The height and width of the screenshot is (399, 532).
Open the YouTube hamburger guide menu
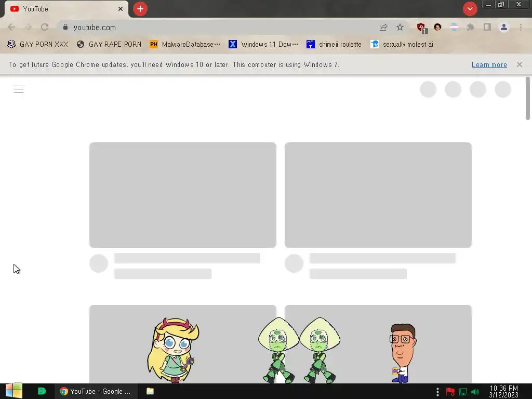(x=19, y=89)
